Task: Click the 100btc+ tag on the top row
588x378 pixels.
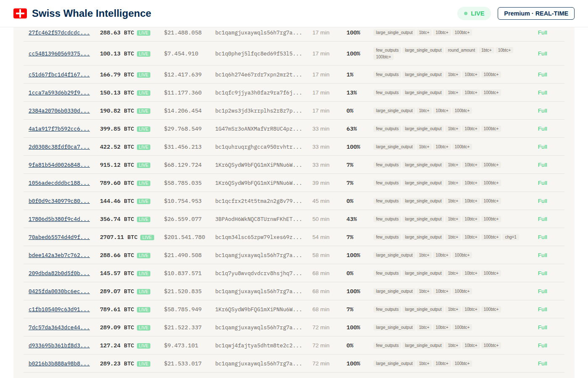Action: pyautogui.click(x=462, y=32)
